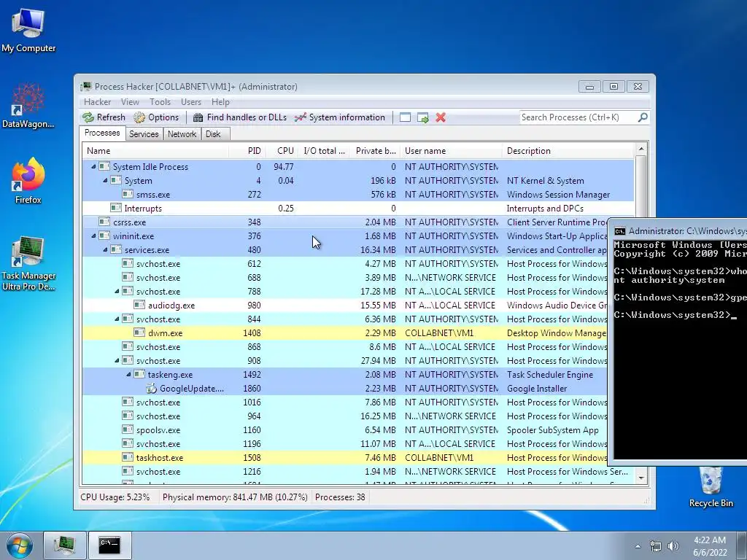Open Find handles or DLLs
The image size is (747, 560).
coord(240,117)
